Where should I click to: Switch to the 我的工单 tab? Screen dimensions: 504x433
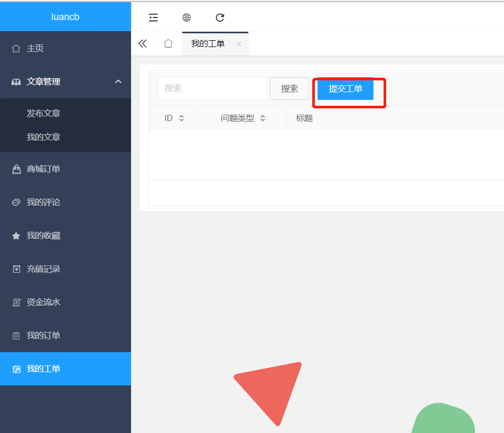tap(208, 44)
